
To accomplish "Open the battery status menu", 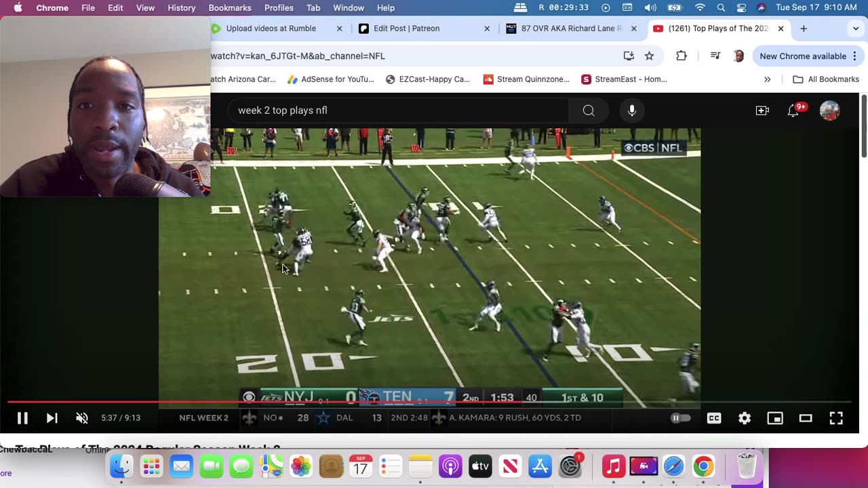I will pyautogui.click(x=675, y=7).
